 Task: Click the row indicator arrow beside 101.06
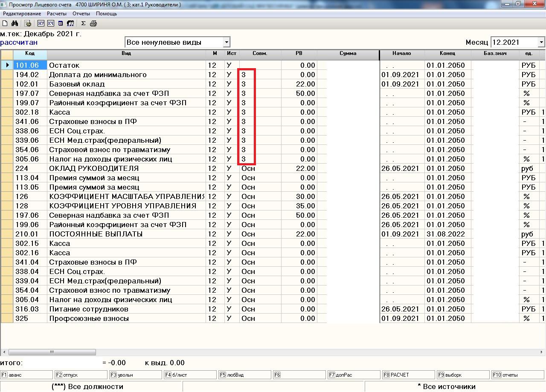[x=7, y=65]
